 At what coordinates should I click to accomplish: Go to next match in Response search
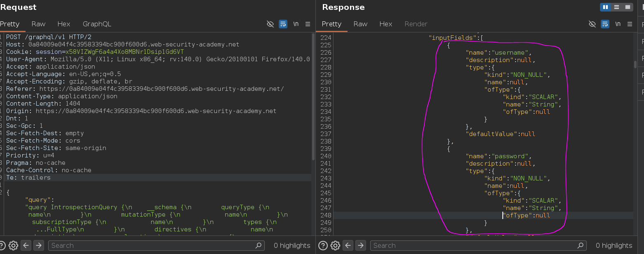pos(361,245)
